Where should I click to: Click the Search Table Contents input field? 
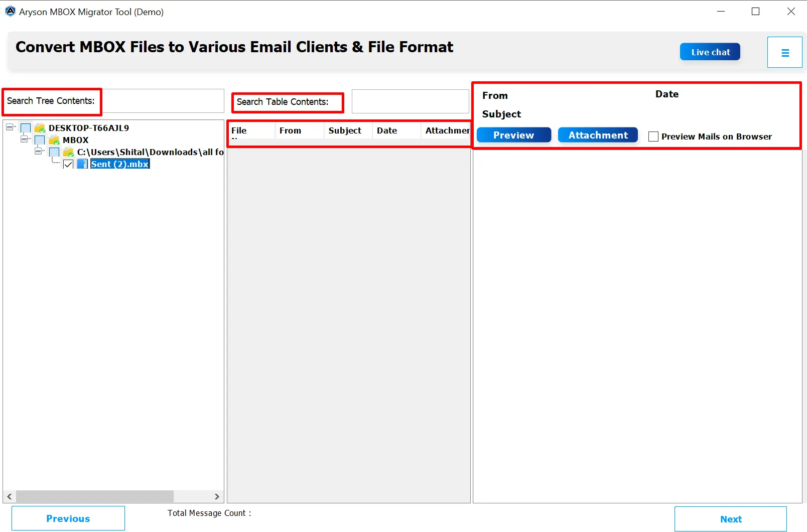pyautogui.click(x=410, y=101)
